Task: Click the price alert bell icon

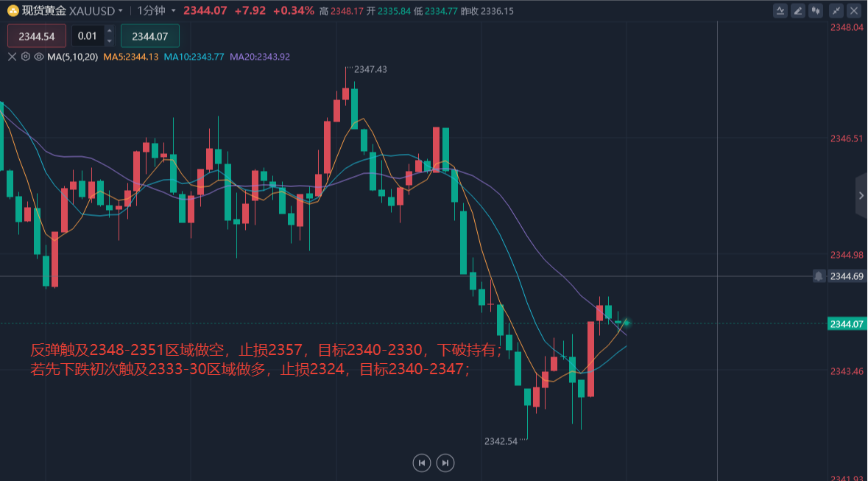Action: (819, 276)
